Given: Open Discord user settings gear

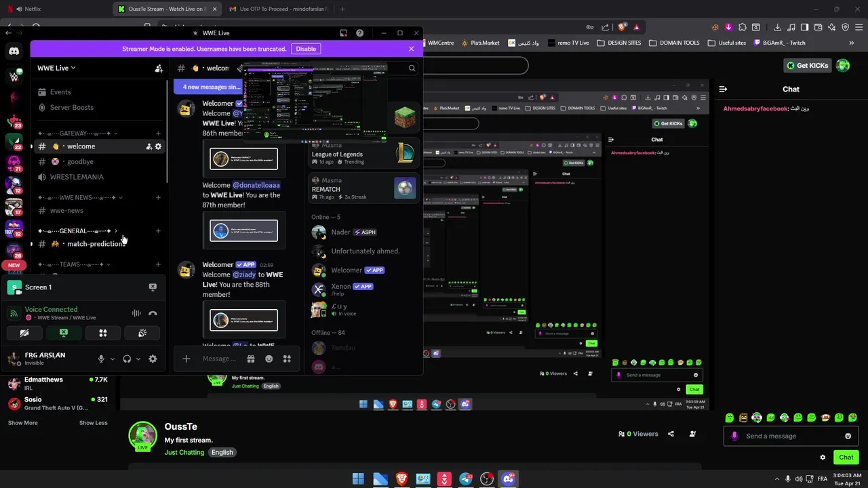Looking at the screenshot, I should (x=153, y=359).
